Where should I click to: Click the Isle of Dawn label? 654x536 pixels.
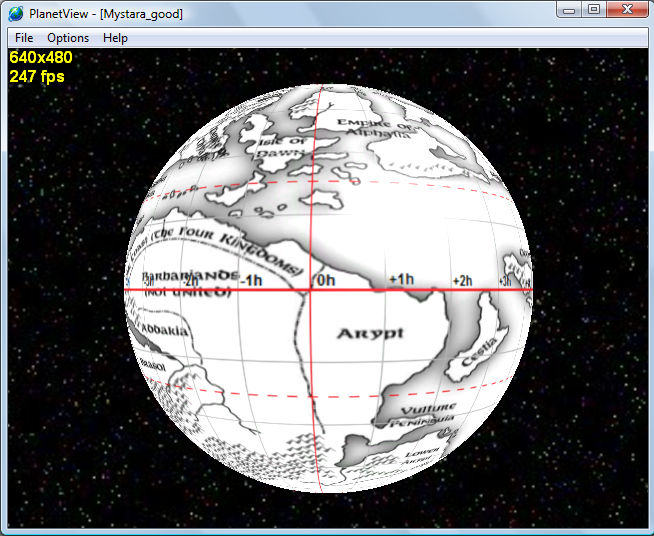point(282,147)
